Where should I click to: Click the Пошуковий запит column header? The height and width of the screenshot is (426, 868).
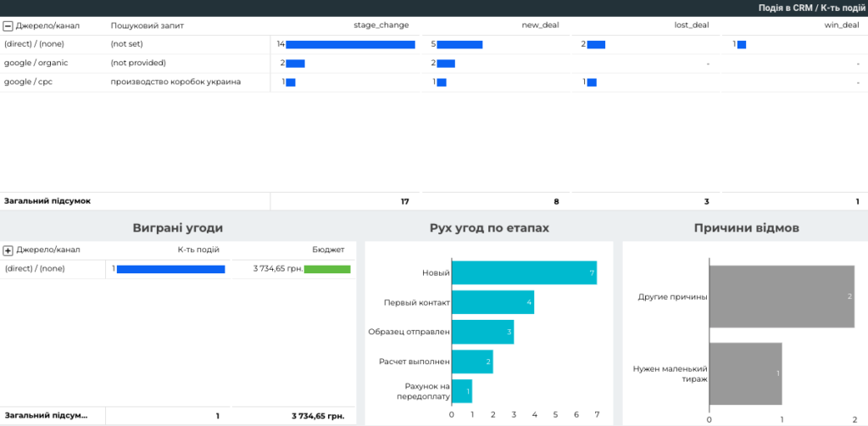tap(141, 25)
